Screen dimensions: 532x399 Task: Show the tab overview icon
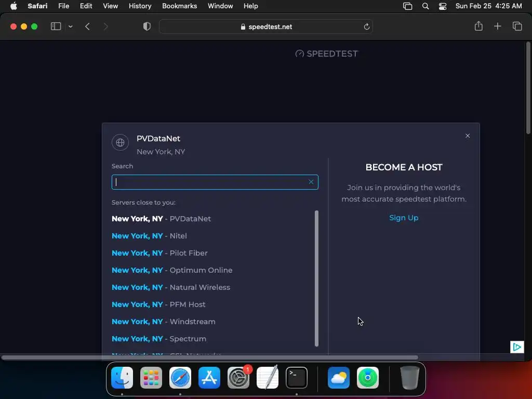(517, 26)
